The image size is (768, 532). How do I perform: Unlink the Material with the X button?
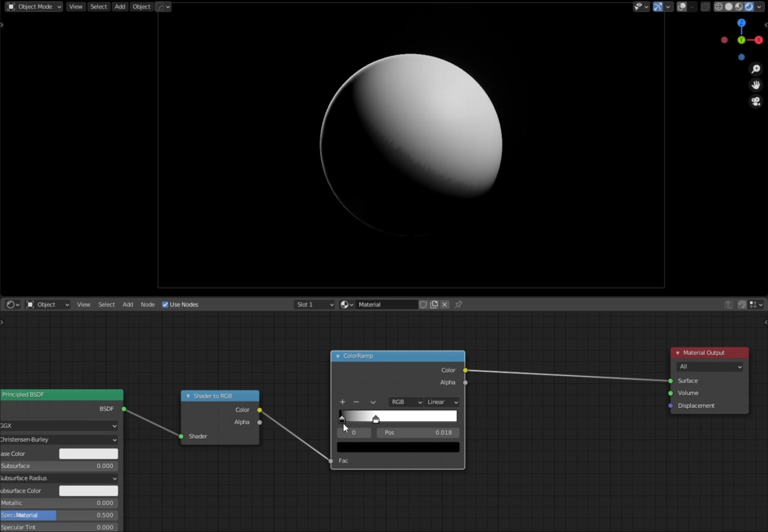tap(444, 304)
